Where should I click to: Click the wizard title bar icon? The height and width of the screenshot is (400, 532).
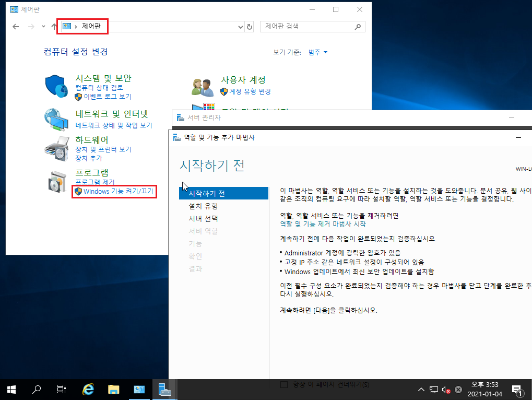tap(177, 137)
